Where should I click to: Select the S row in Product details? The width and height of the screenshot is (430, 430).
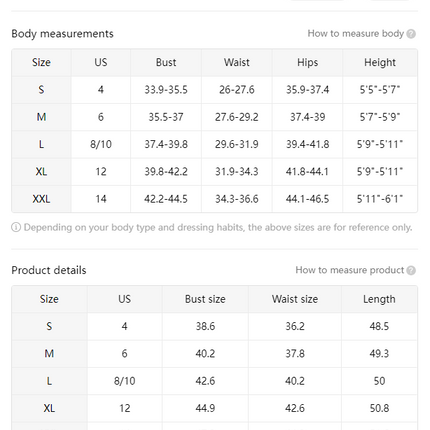pos(215,326)
